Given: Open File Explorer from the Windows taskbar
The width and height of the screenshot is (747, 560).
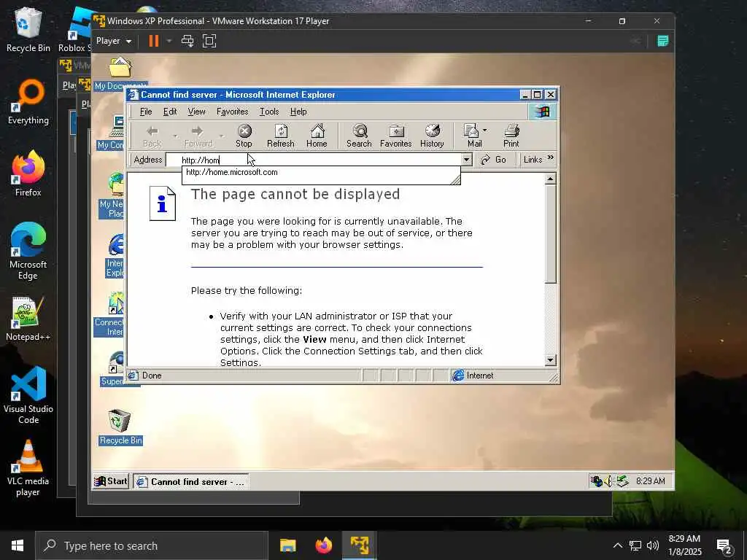Looking at the screenshot, I should (287, 545).
